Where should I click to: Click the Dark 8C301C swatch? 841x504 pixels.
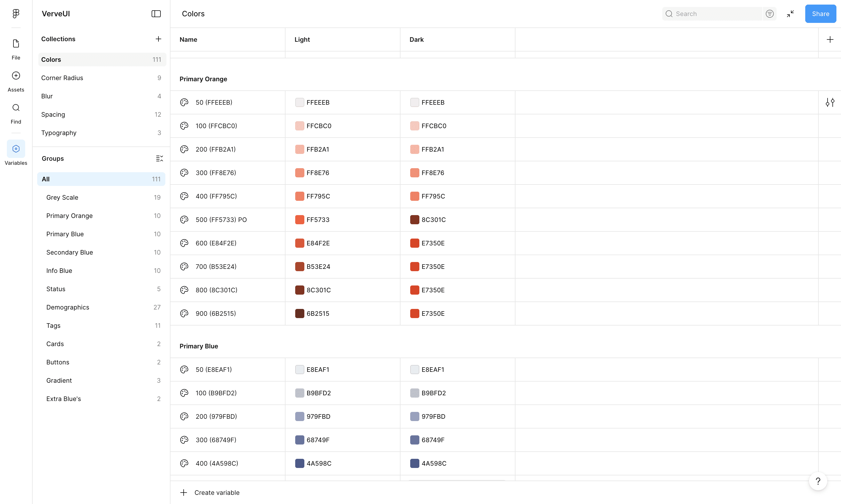click(x=414, y=220)
